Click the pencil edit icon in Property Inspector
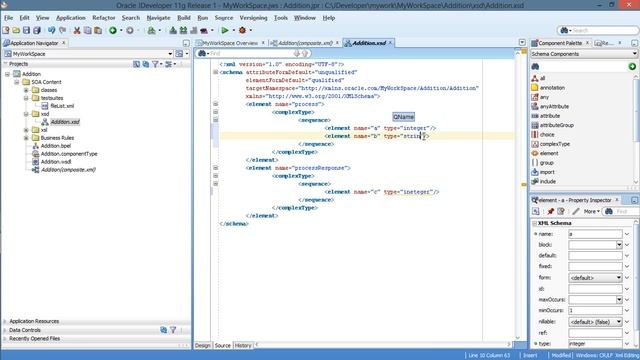This screenshot has height=360, width=640. (576, 211)
